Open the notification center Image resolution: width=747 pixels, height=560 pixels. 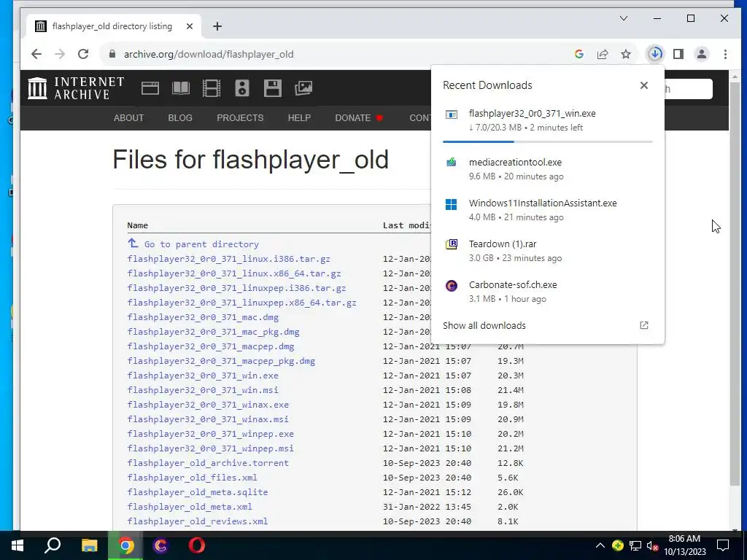(x=723, y=545)
